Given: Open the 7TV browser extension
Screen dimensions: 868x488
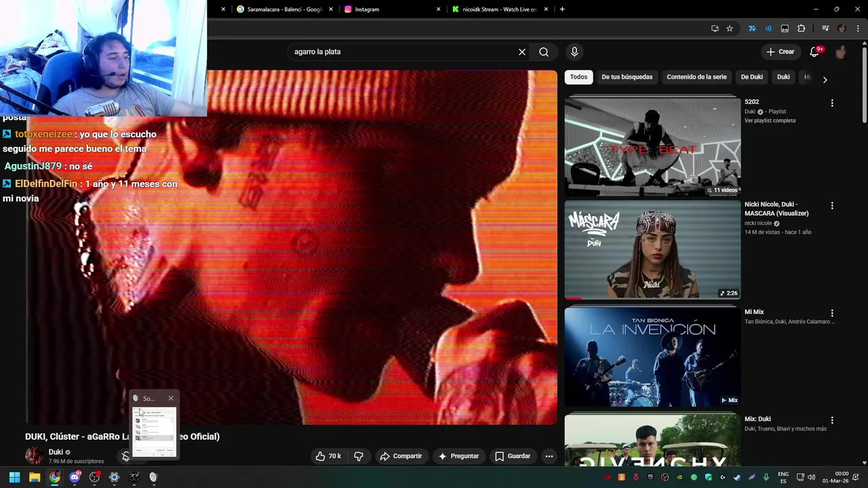Looking at the screenshot, I should (752, 28).
